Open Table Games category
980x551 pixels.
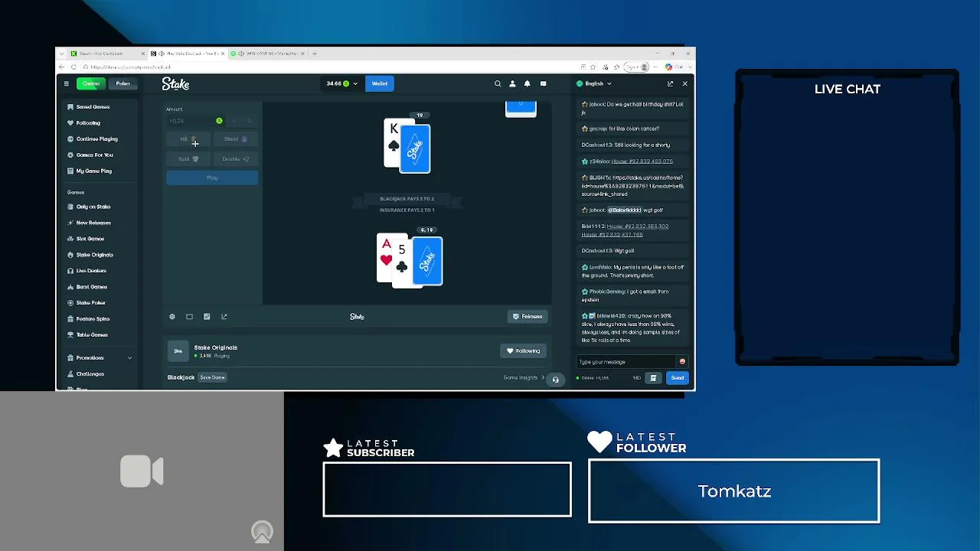92,335
